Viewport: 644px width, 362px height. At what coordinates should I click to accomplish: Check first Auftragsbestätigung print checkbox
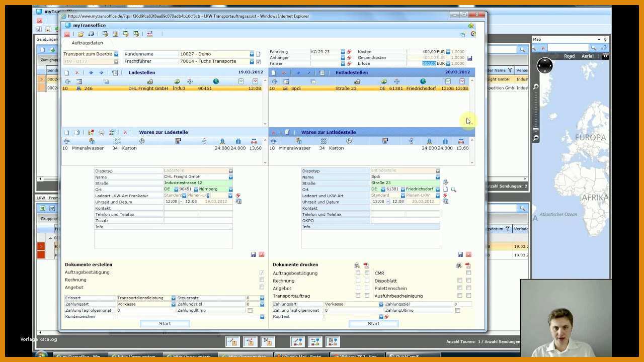click(358, 273)
